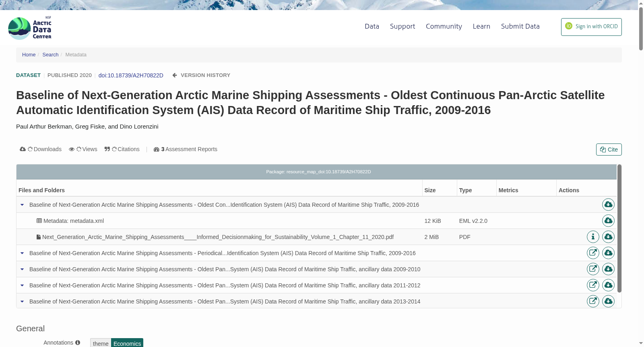Viewport: 644px width, 347px height.
Task: Click the file table's vertical scrollbar
Action: [x=619, y=228]
